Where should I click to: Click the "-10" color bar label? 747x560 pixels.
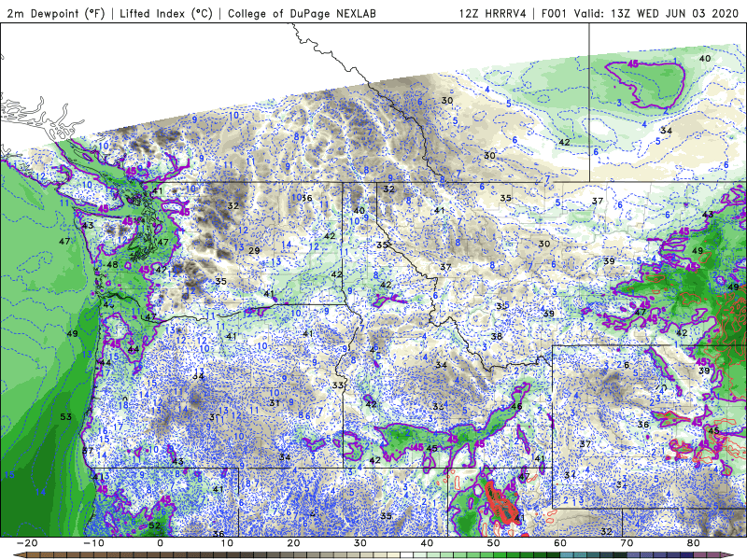pyautogui.click(x=94, y=543)
